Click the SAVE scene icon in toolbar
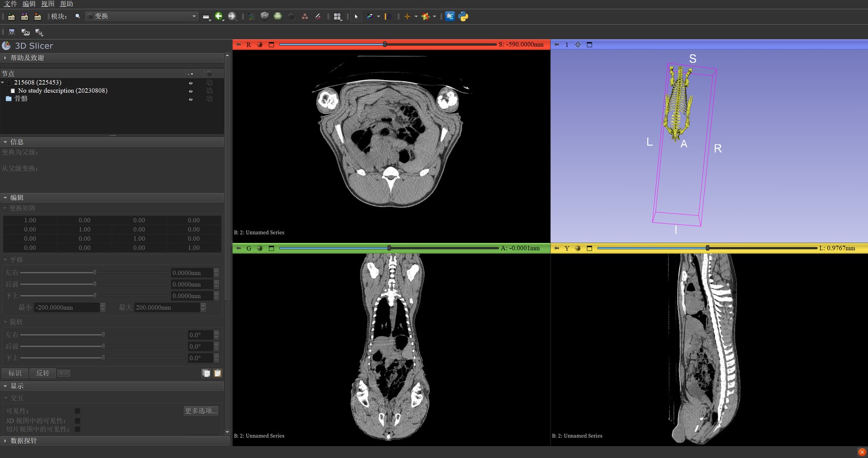Screen dimensions: 868x458 coord(38,16)
